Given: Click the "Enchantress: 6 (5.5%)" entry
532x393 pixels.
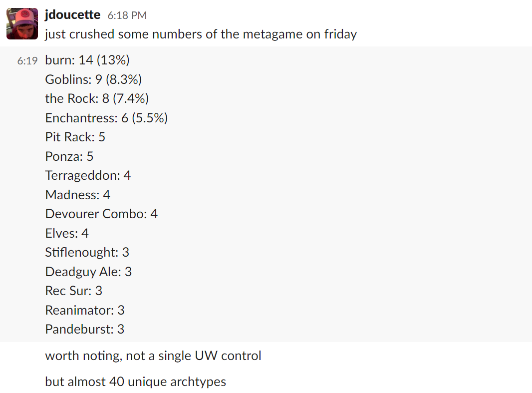Looking at the screenshot, I should [x=106, y=118].
